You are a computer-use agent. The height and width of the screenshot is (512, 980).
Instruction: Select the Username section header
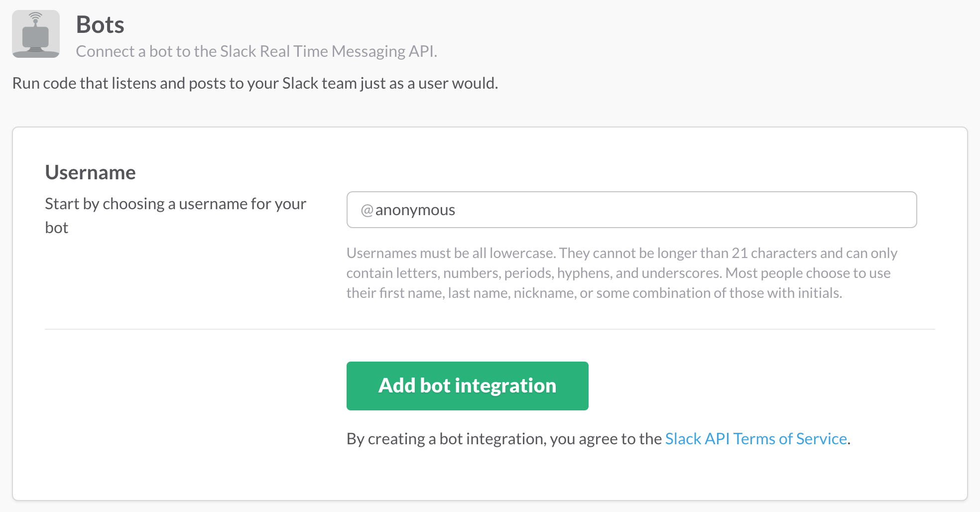coord(90,172)
